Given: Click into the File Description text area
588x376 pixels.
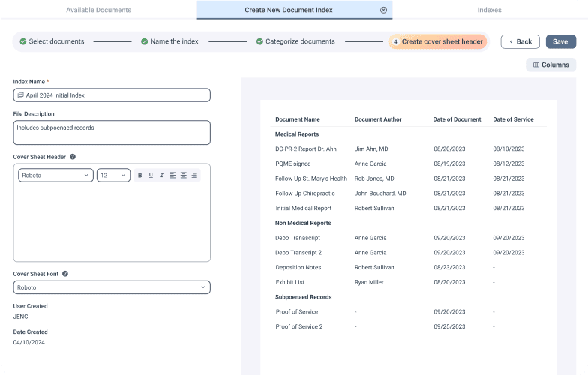Looking at the screenshot, I should pyautogui.click(x=112, y=132).
